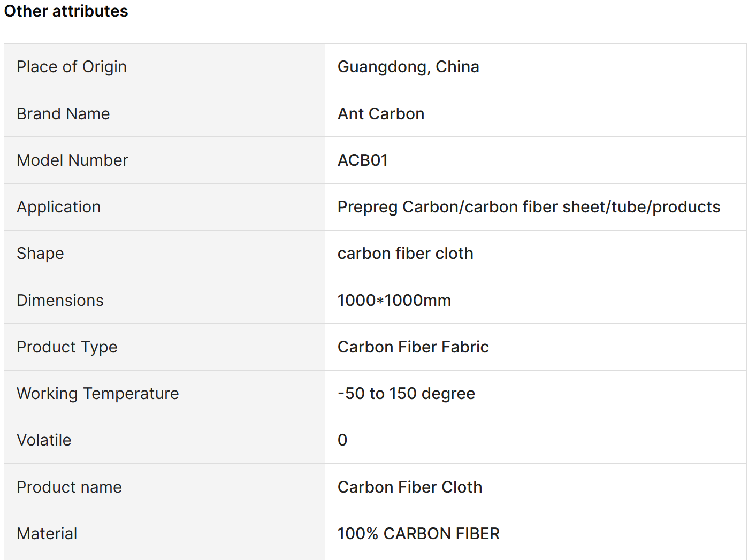Click the 100% CARBON FIBER material value
756x560 pixels.
[x=418, y=533]
